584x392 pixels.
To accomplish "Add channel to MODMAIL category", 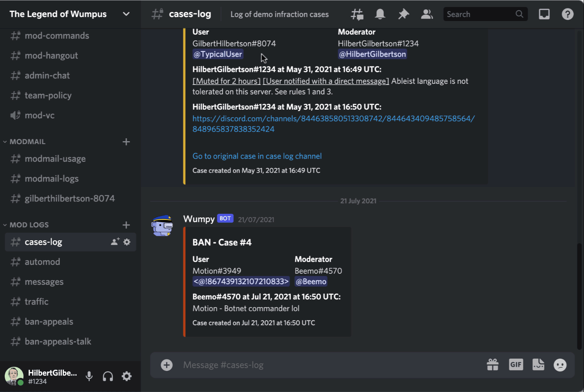I will [x=126, y=142].
